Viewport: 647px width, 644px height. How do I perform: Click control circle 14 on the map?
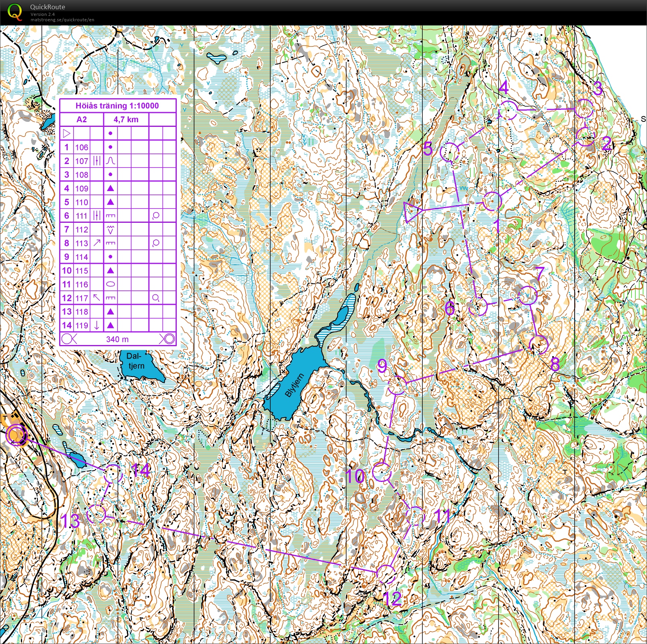point(113,473)
